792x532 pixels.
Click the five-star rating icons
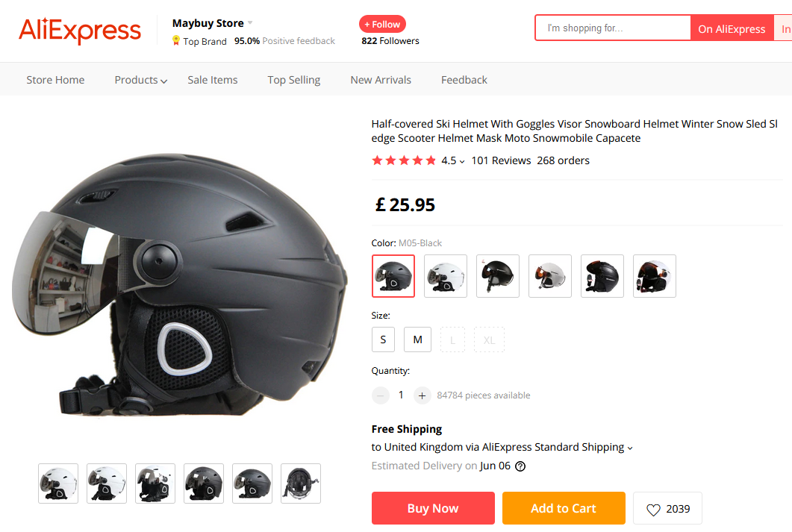coord(404,160)
